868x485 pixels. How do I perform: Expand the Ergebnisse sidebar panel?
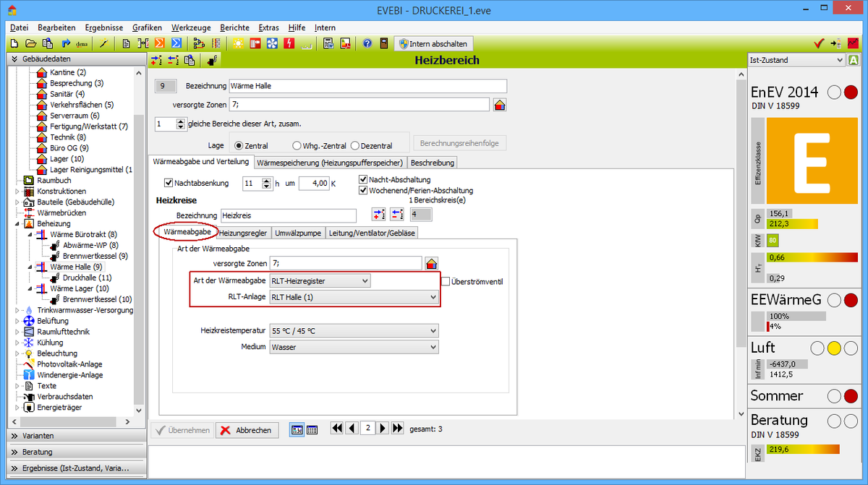[x=77, y=468]
